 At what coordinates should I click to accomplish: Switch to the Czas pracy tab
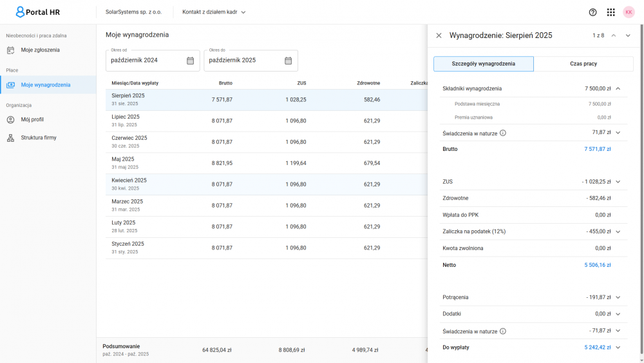click(583, 64)
